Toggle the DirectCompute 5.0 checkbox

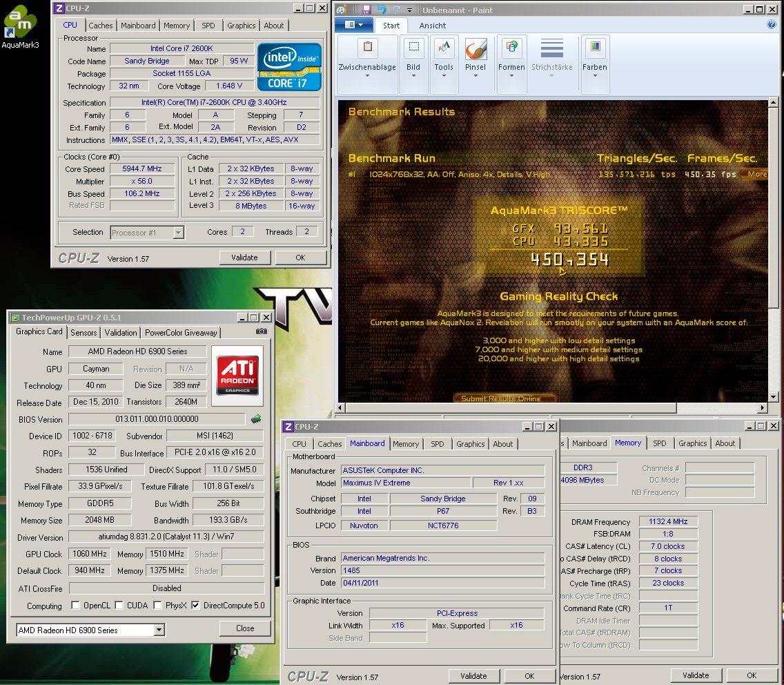coord(195,605)
